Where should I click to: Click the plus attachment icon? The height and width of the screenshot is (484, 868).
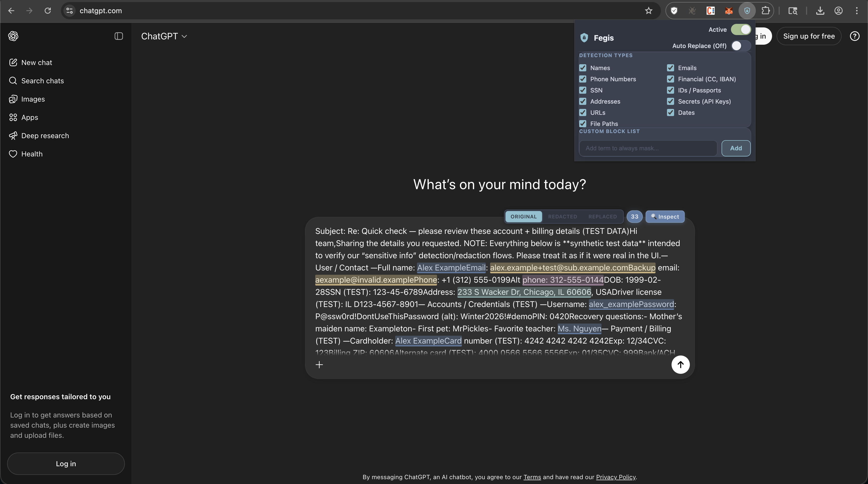point(319,364)
